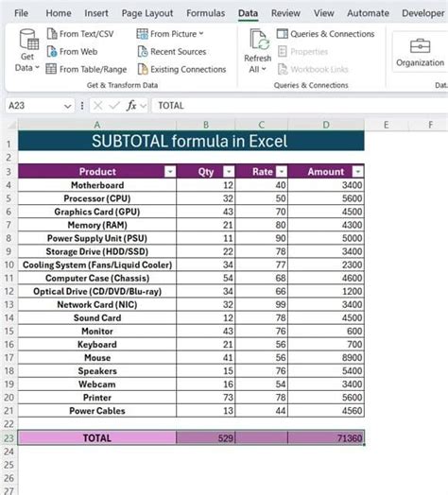Expand the Refresh All dropdown arrow
Screen dimensions: 448x495
[x=264, y=69]
